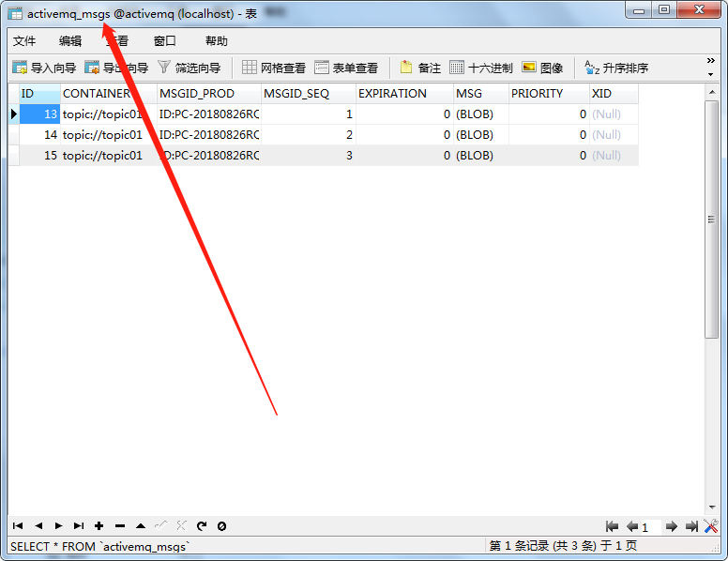Open the limit settings tools icon

(x=711, y=525)
